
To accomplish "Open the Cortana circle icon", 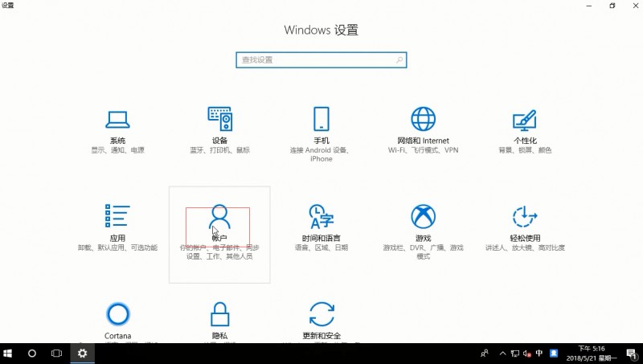I will coord(117,314).
